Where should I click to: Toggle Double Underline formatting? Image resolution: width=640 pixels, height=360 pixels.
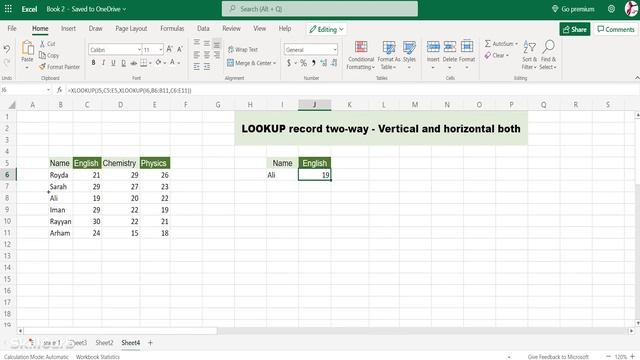[123, 62]
